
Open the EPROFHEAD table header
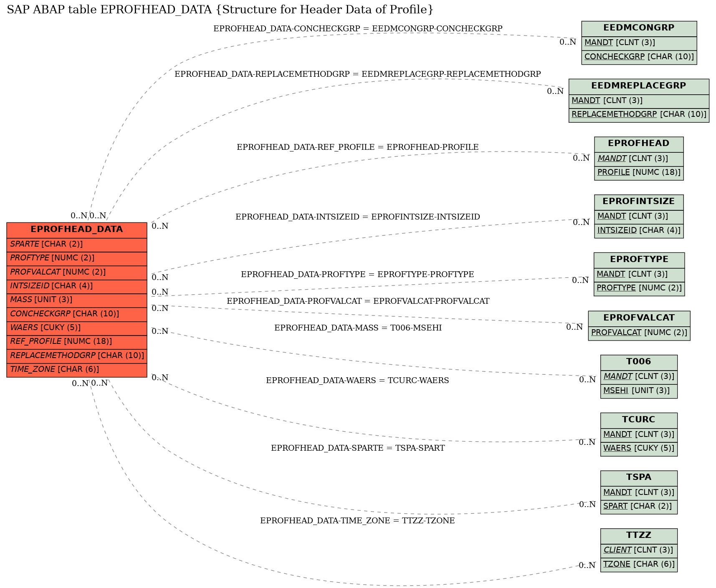639,144
